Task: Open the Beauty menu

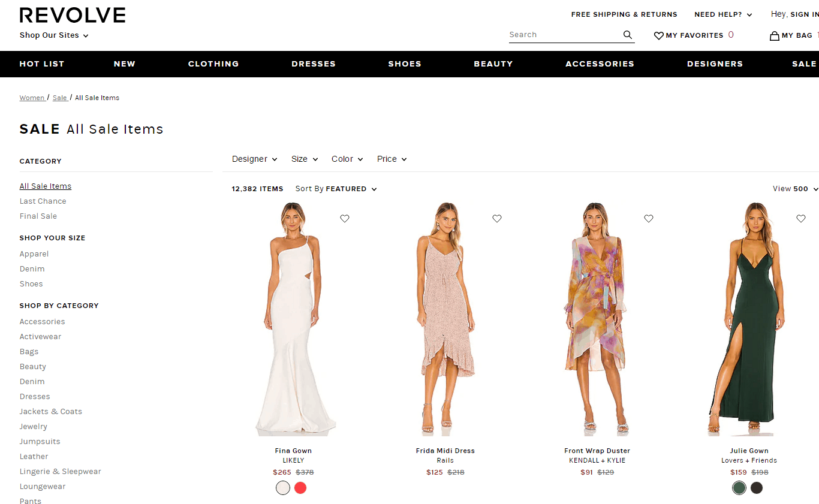Action: pos(493,64)
